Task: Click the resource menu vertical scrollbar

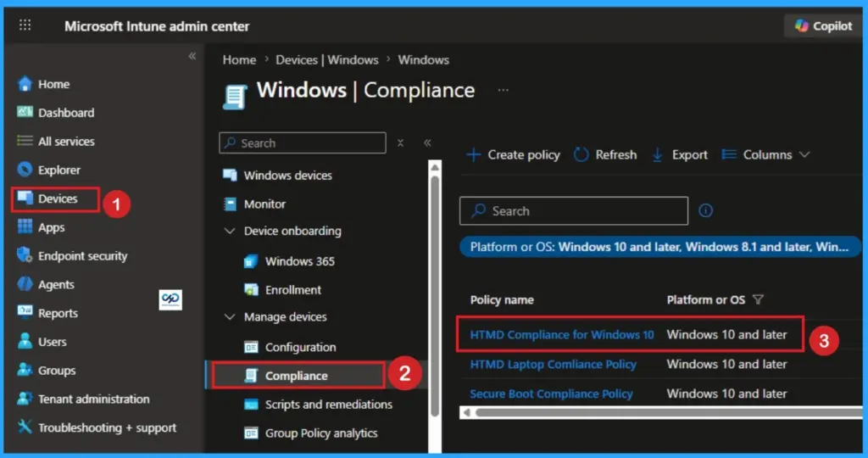Action: coord(435,296)
